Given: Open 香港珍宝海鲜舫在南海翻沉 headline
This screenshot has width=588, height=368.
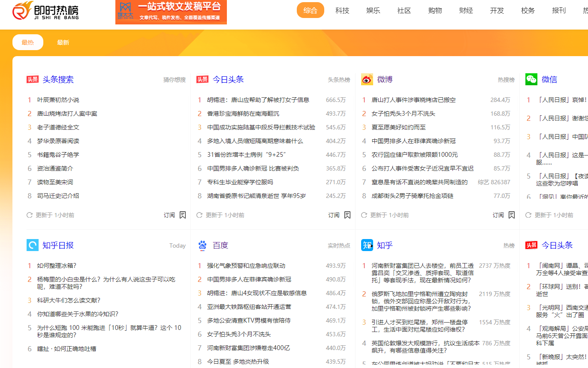Looking at the screenshot, I should (243, 114).
